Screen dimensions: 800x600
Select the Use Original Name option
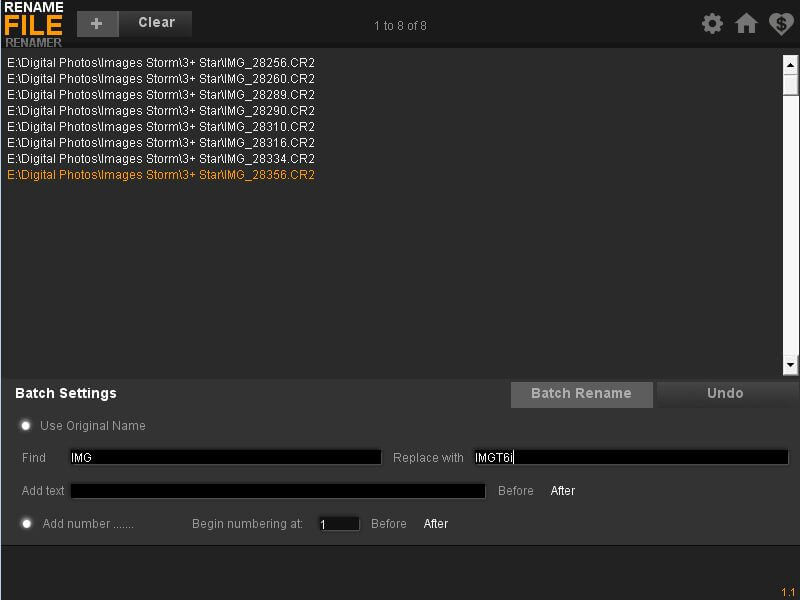[25, 425]
